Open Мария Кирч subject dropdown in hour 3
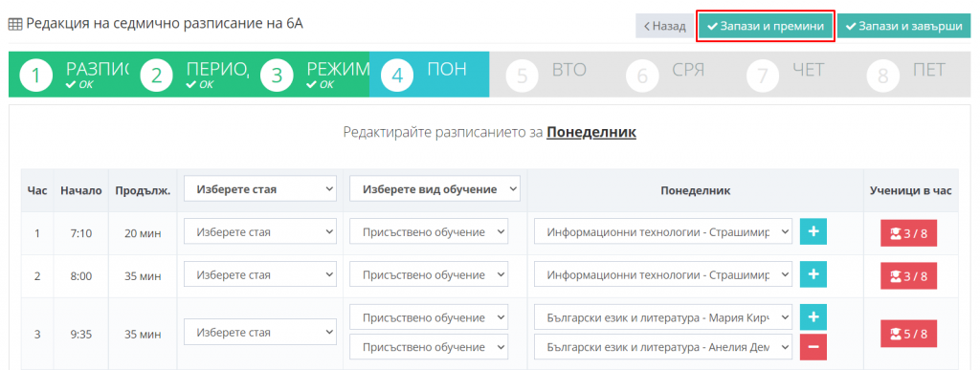 tap(663, 317)
